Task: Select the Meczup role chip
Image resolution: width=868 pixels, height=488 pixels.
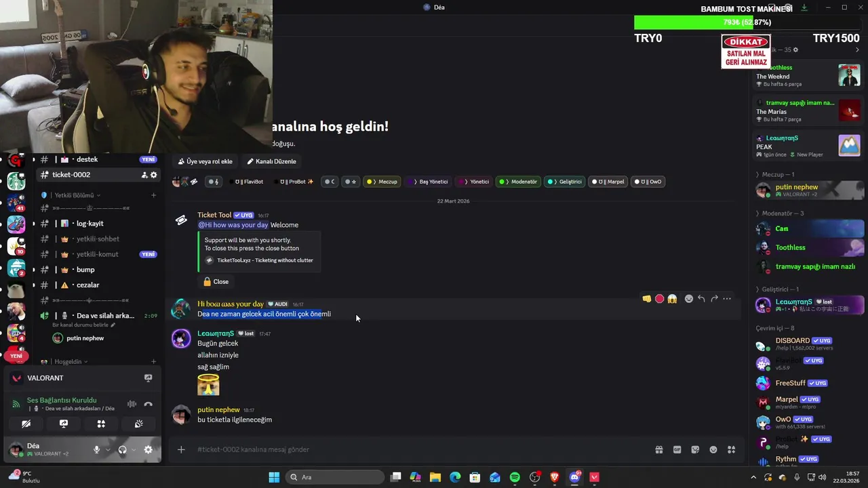Action: (382, 182)
